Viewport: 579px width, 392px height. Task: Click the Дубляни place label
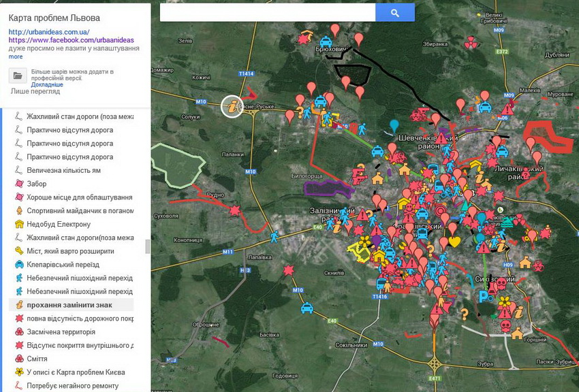coord(557,55)
